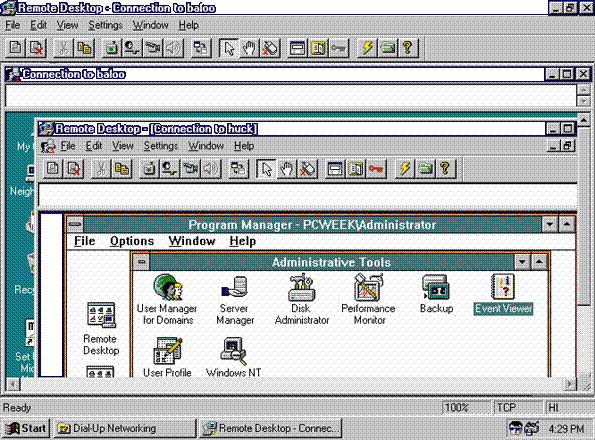Click the TCP status bar indicator
595x440 pixels.
tap(517, 408)
